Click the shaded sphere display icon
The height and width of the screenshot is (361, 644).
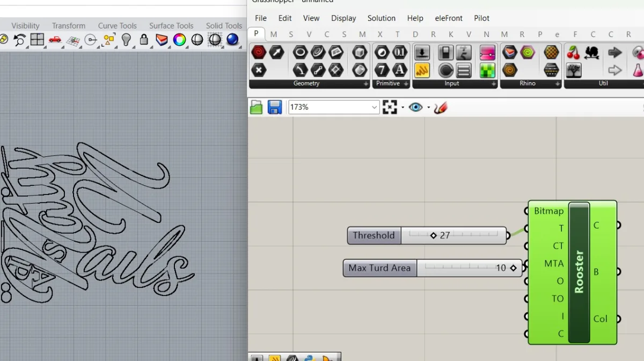pyautogui.click(x=197, y=40)
